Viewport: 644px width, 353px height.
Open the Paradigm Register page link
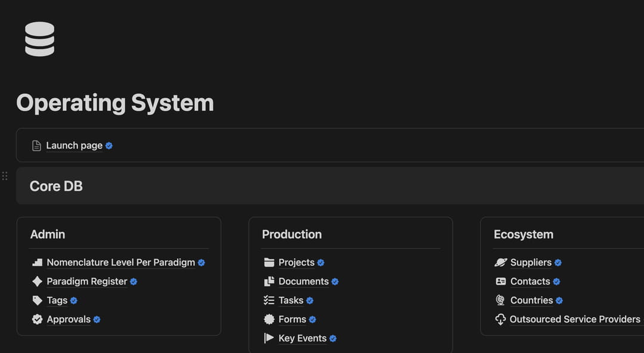tap(87, 281)
